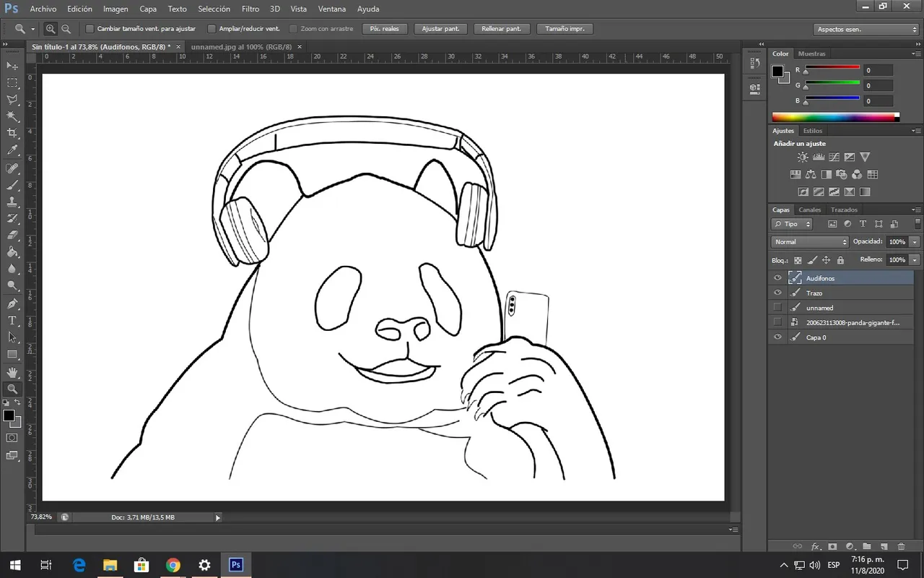Image resolution: width=924 pixels, height=578 pixels.
Task: Open the Selección menu
Action: (214, 9)
